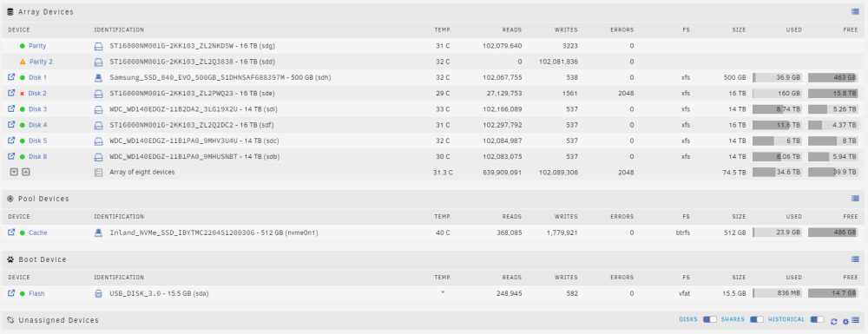Click the Disk 4 used space bar

[x=777, y=125]
